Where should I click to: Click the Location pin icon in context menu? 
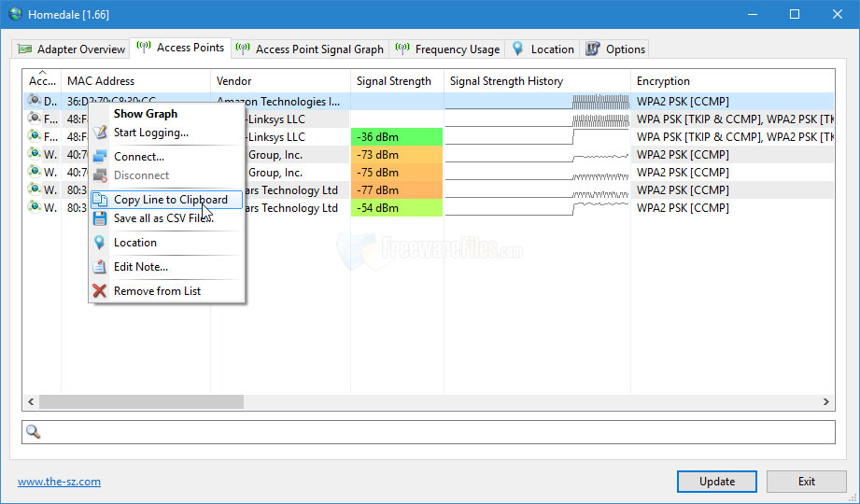pyautogui.click(x=100, y=243)
